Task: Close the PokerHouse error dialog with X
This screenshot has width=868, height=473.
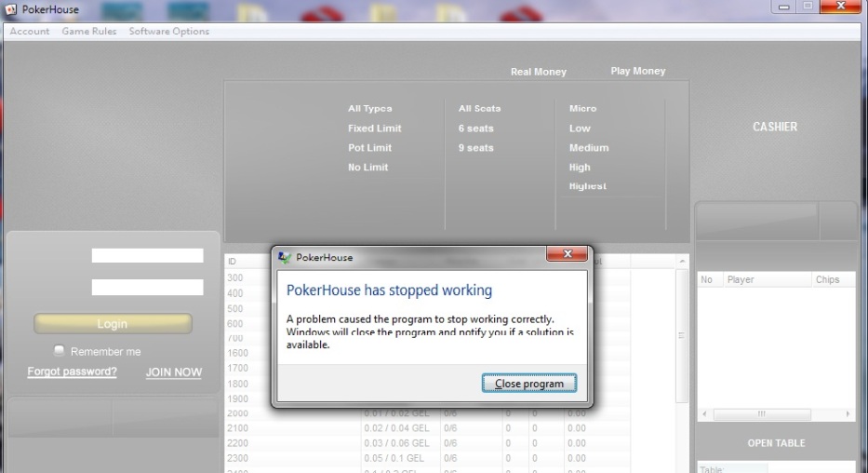Action: (567, 253)
